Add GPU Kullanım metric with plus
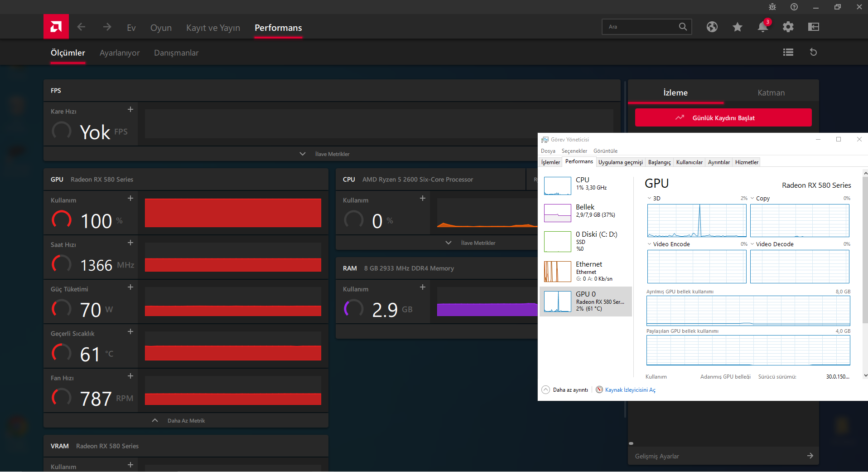The height and width of the screenshot is (472, 868). pyautogui.click(x=130, y=199)
